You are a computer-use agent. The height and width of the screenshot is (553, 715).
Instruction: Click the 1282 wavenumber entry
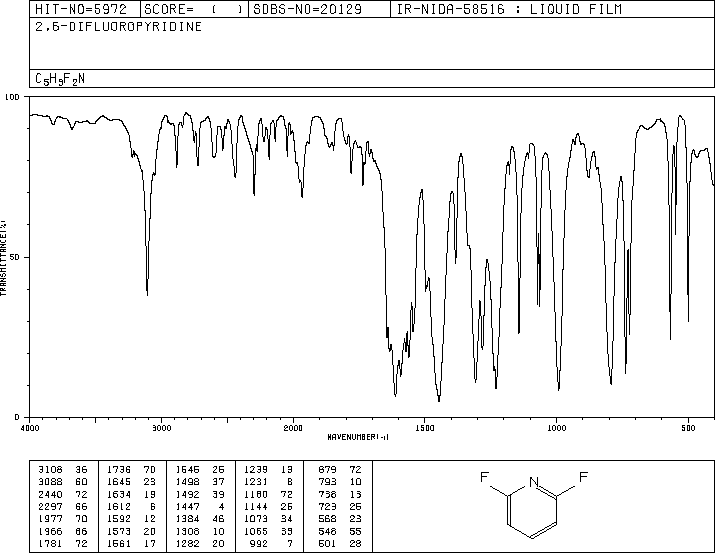tap(200, 543)
